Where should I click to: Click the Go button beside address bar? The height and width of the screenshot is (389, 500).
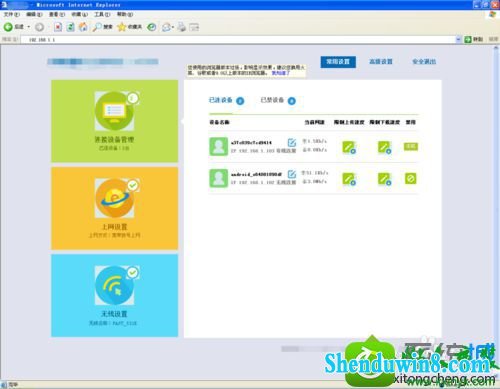[474, 39]
